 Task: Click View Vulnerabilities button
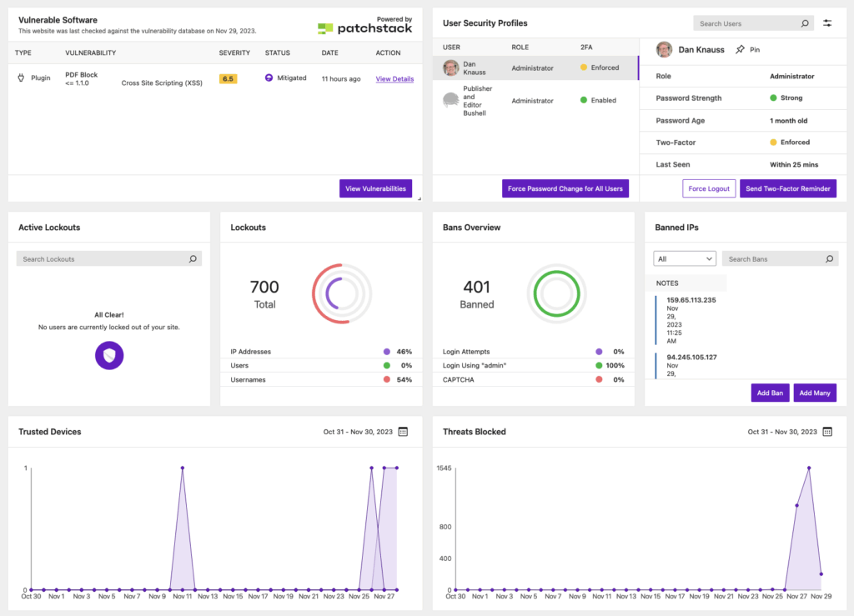point(376,188)
